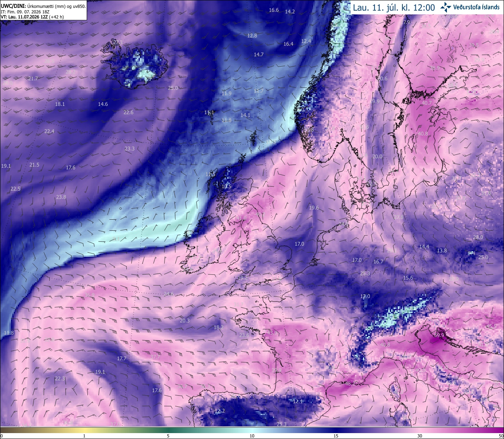Click the Faroe Islands outline on the map
The width and height of the screenshot is (504, 439).
coord(253,138)
